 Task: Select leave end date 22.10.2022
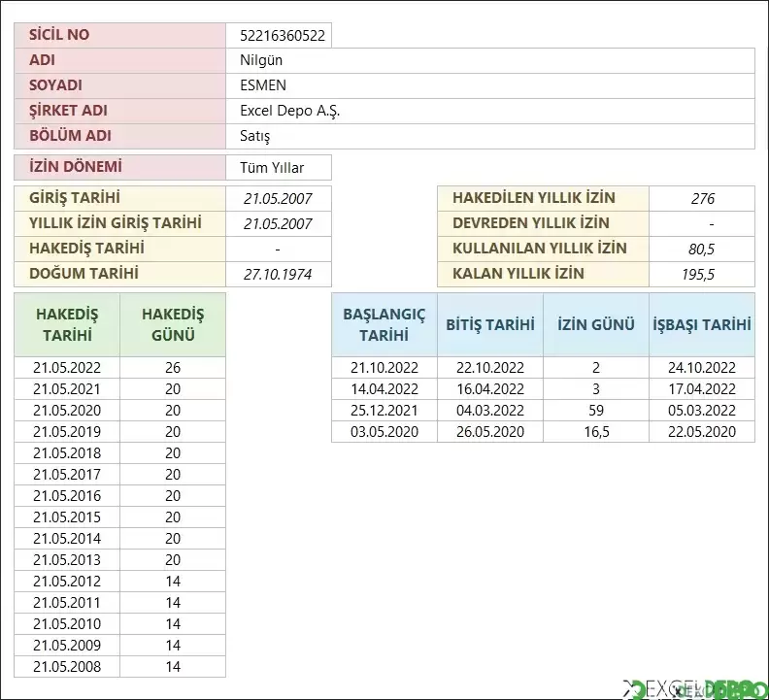tap(490, 367)
